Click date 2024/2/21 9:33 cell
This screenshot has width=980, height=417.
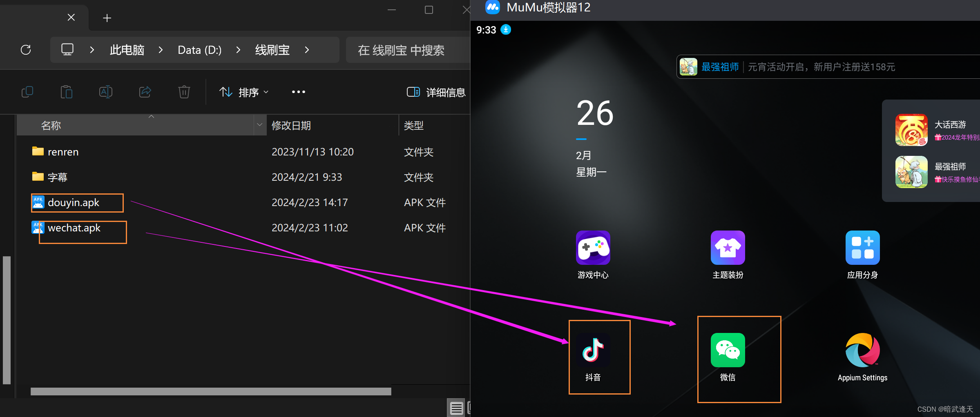tap(307, 177)
